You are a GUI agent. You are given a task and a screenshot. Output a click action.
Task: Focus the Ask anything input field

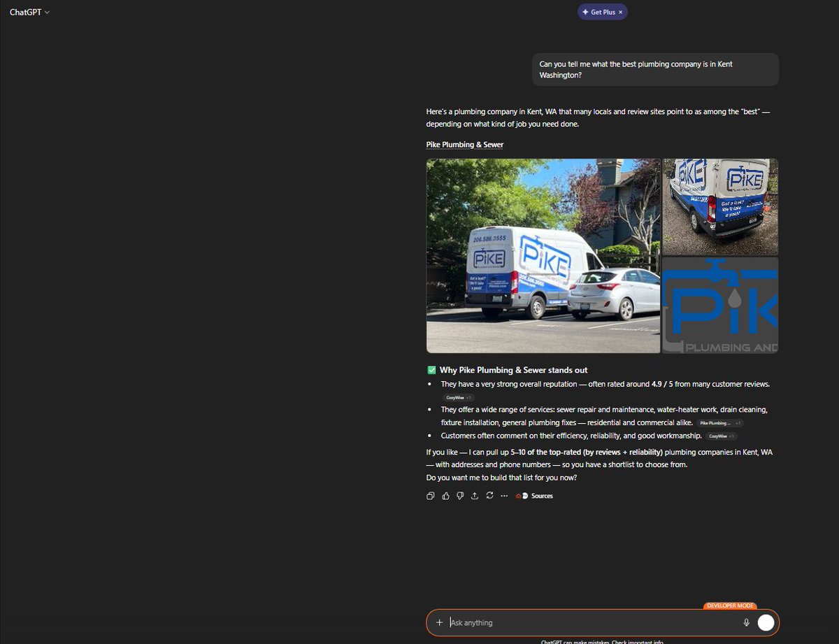click(591, 622)
